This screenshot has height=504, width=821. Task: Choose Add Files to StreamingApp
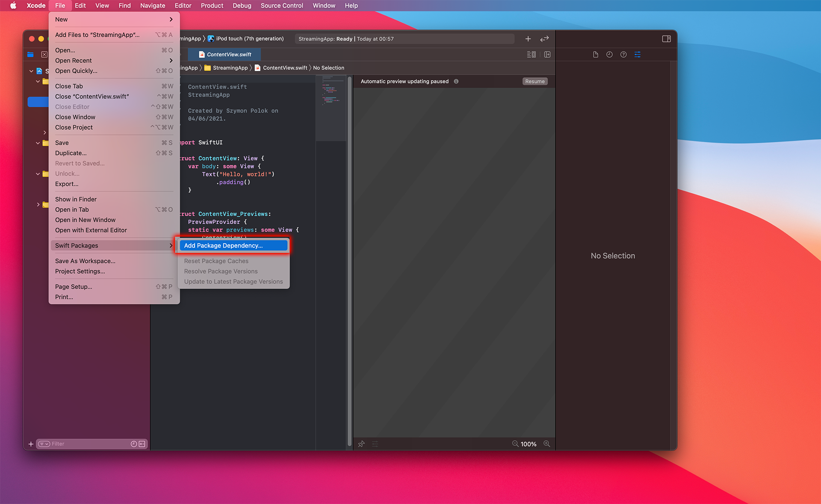tap(114, 35)
